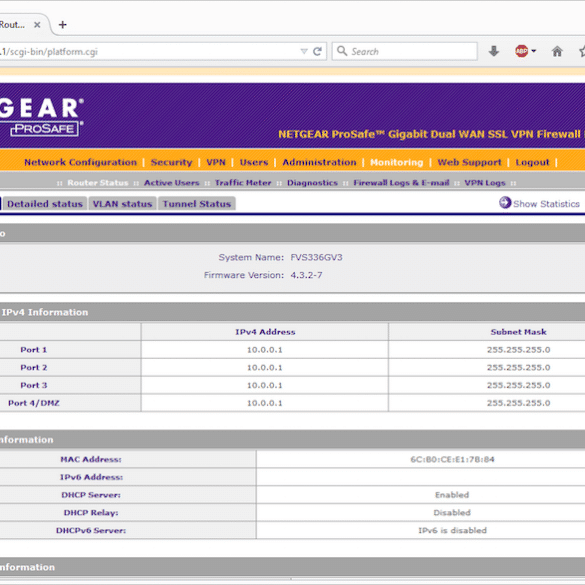Click the Port 4/DMZ row label

[34, 403]
